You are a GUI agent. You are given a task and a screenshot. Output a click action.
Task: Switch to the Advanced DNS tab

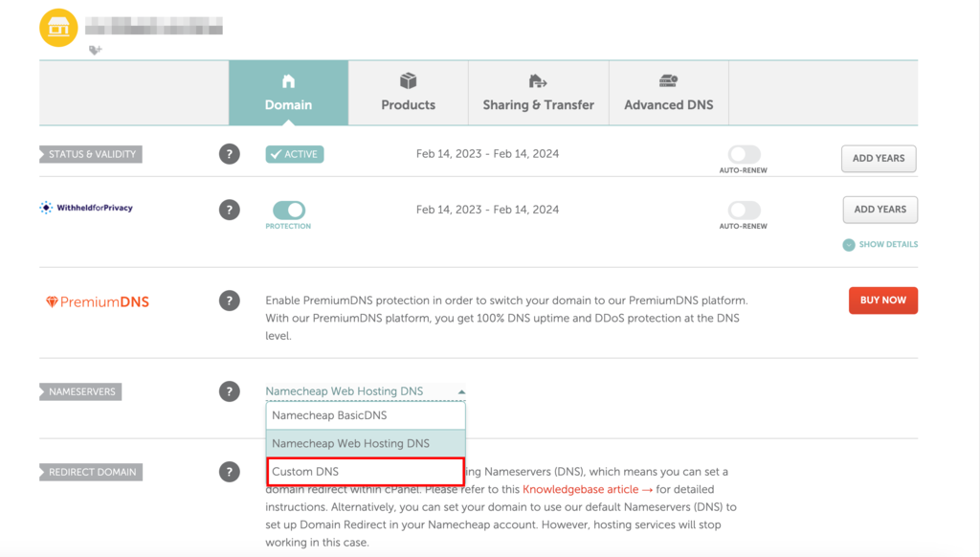(669, 93)
